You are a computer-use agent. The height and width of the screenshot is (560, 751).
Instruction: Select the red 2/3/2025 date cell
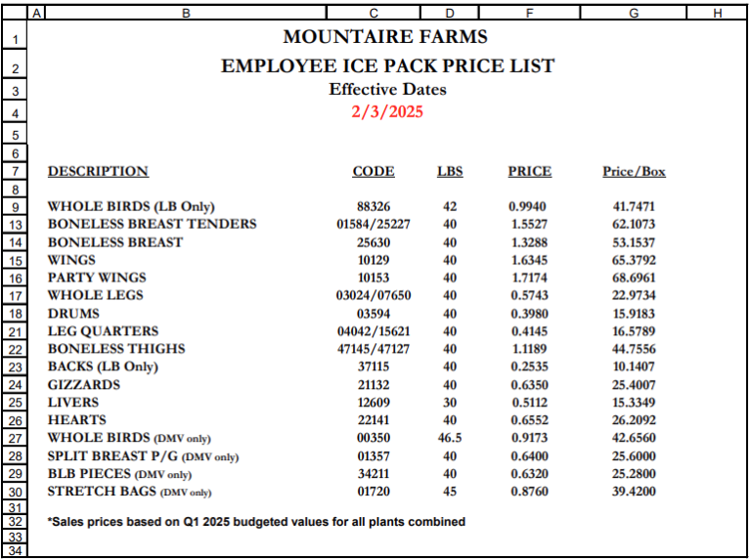click(387, 111)
